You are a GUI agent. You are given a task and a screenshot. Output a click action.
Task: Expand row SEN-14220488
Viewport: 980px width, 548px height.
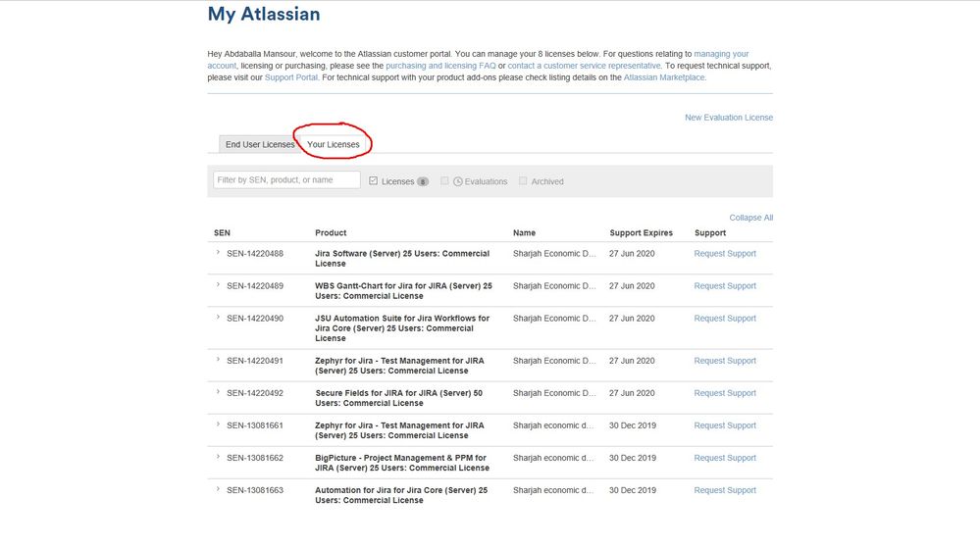pyautogui.click(x=218, y=253)
